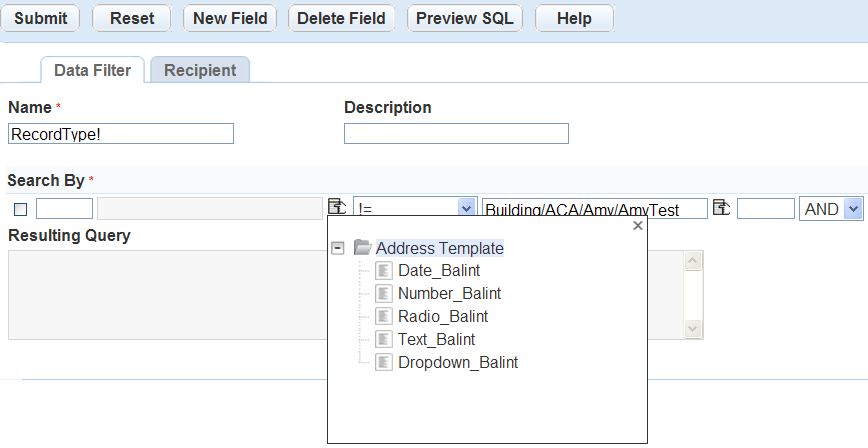Viewport: 868px width, 448px height.
Task: Close the field picker popup
Action: click(637, 227)
